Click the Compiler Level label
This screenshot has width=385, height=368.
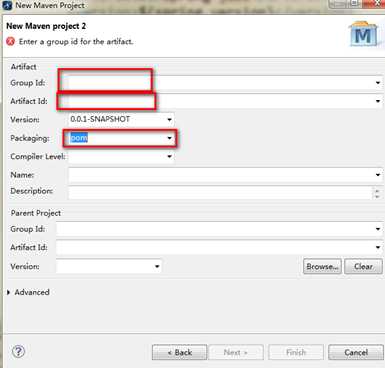click(38, 156)
